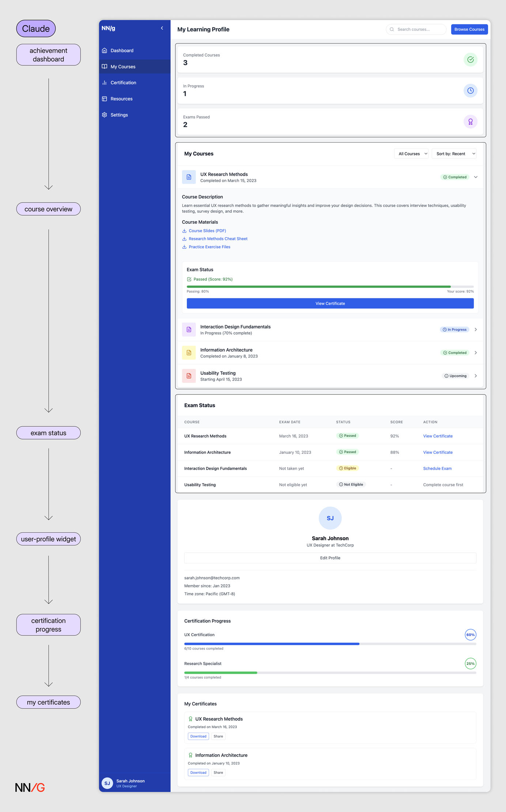This screenshot has height=812, width=506.
Task: Collapse the sidebar using the arrow icon
Action: click(162, 28)
